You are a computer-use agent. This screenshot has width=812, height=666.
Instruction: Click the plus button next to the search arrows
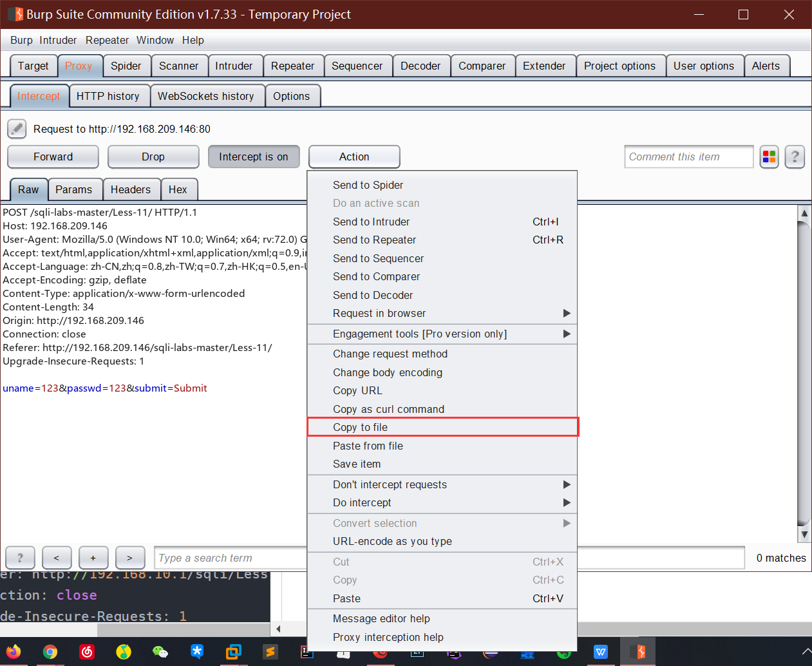point(93,558)
